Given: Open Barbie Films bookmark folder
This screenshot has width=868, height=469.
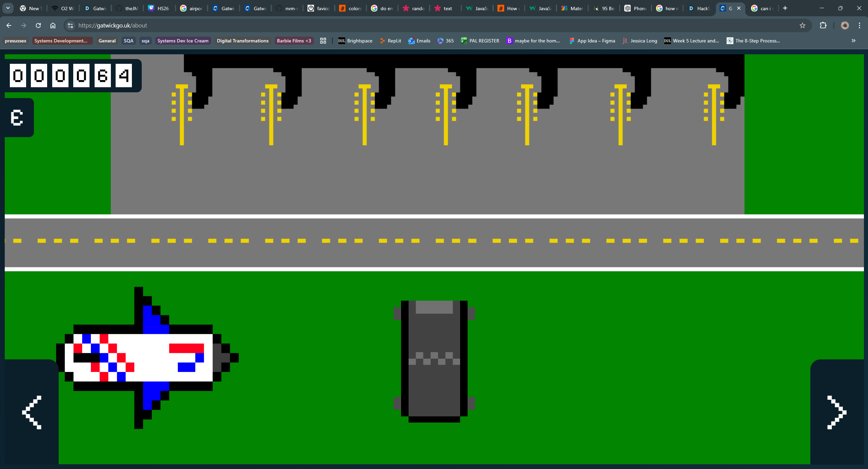Looking at the screenshot, I should [x=294, y=41].
